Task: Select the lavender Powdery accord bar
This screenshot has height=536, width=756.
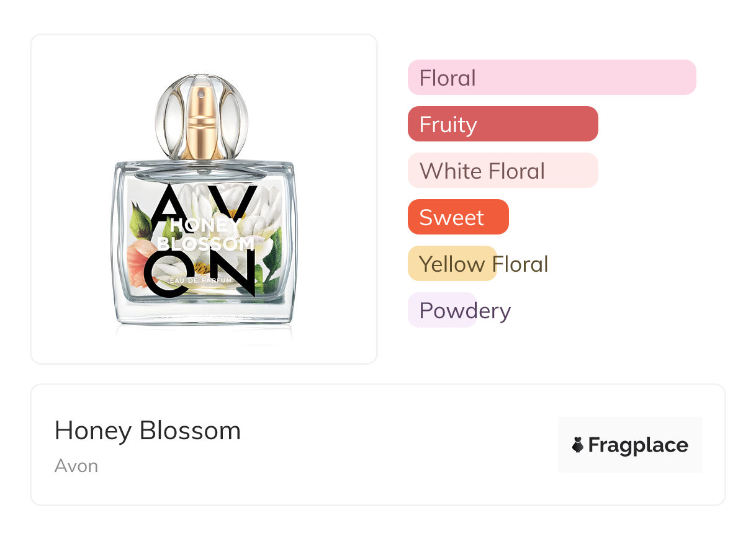Action: coord(442,310)
